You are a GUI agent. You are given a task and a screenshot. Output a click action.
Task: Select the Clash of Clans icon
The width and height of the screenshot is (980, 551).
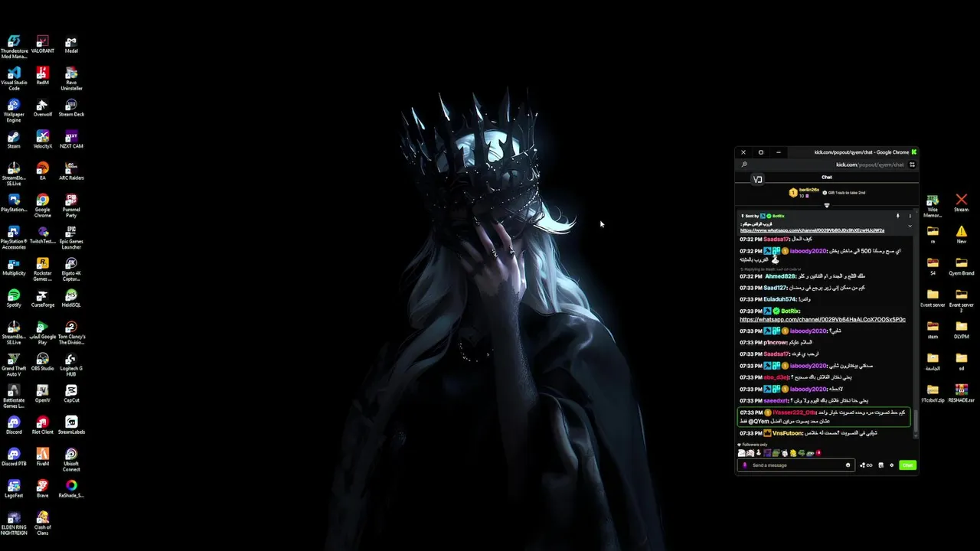click(x=42, y=523)
